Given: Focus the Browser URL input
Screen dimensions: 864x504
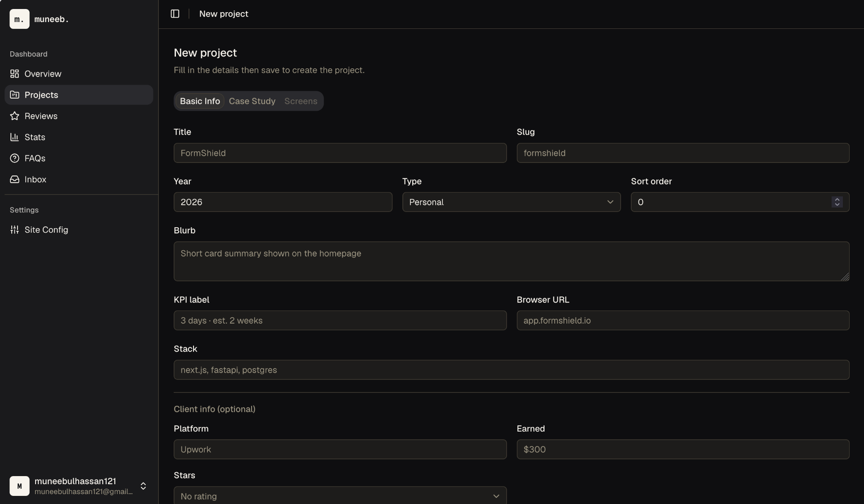Looking at the screenshot, I should point(683,320).
